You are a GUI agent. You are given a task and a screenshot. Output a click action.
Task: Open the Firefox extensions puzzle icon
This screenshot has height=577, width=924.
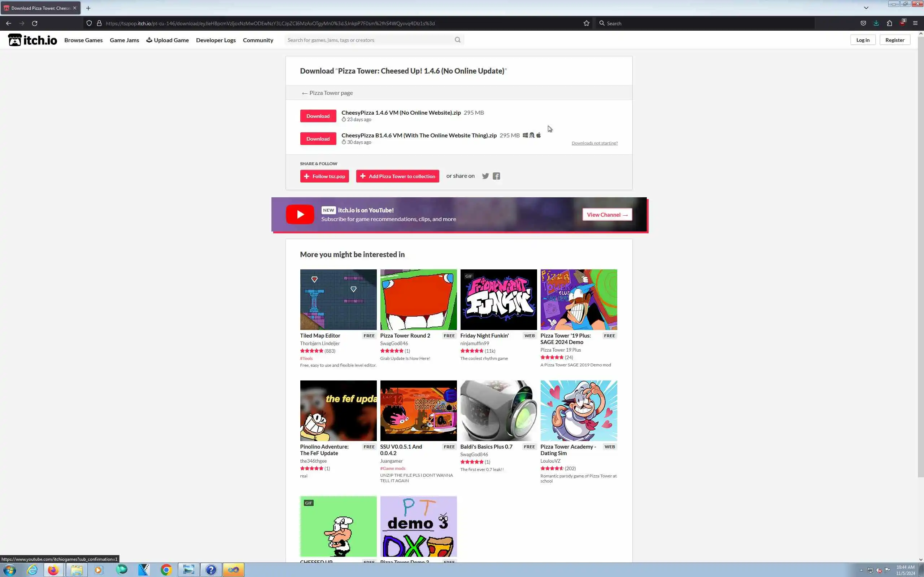tap(889, 23)
